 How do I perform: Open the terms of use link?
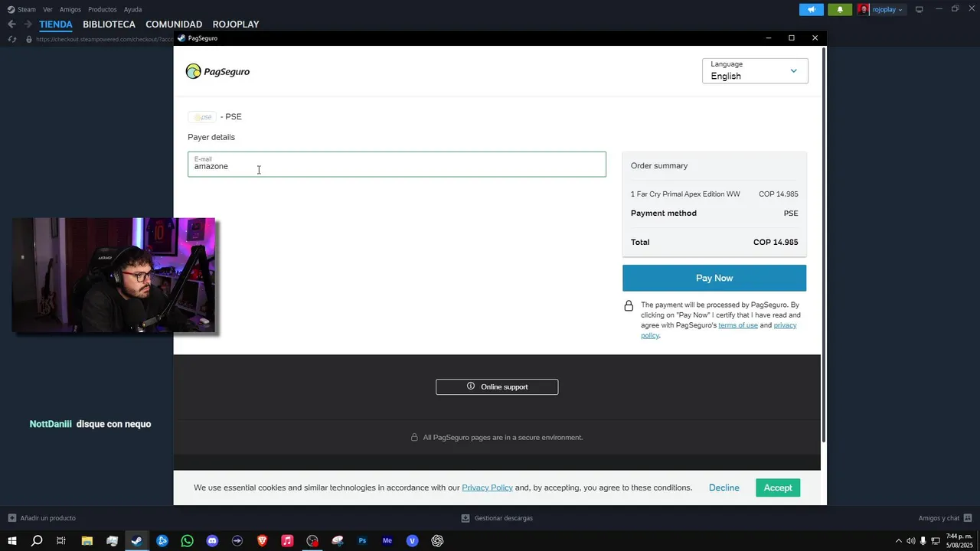coord(738,325)
